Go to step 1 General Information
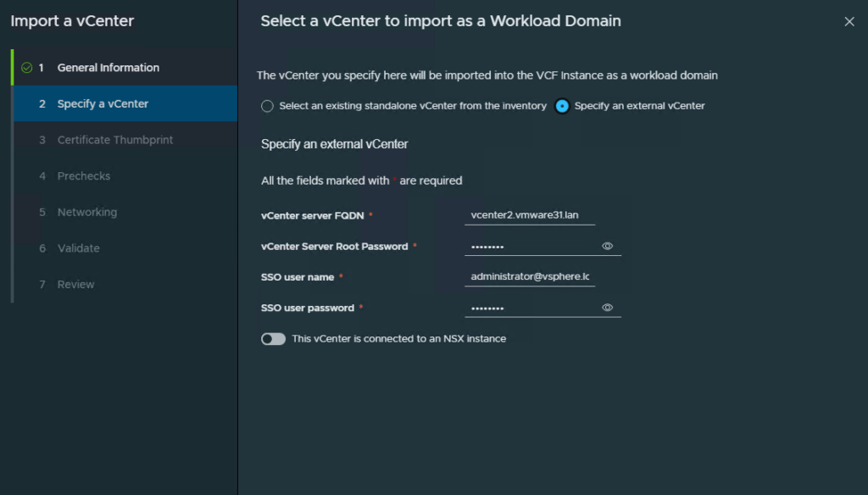This screenshot has height=495, width=868. tap(108, 68)
